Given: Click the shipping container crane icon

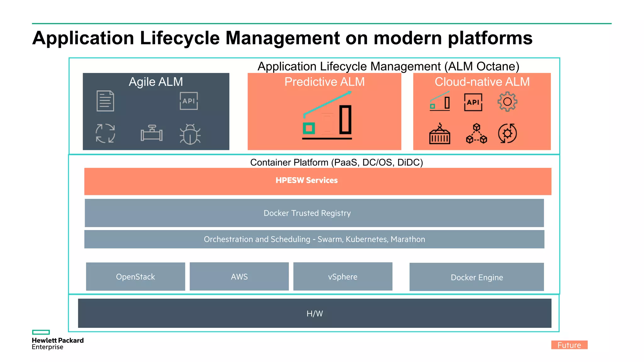Looking at the screenshot, I should click(440, 134).
